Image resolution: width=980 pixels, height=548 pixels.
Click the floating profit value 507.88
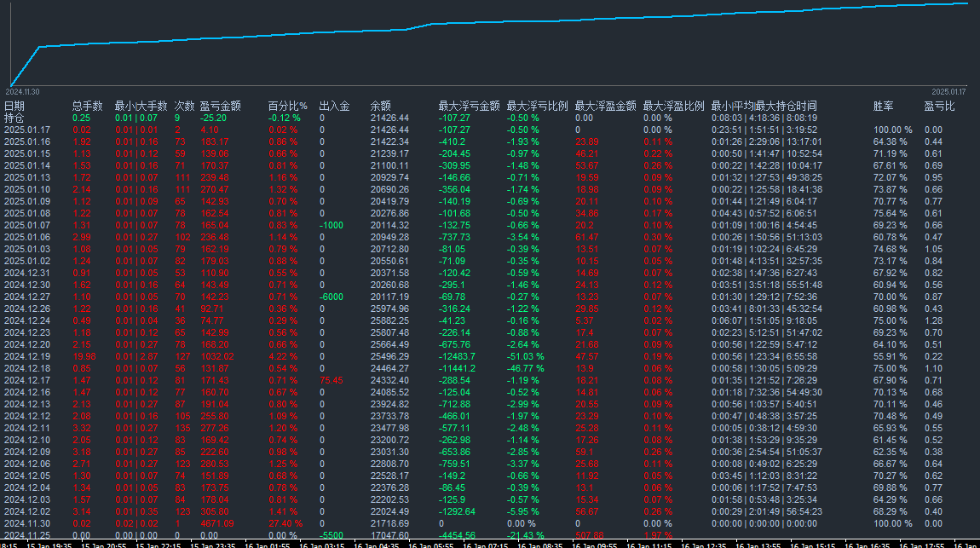[590, 535]
